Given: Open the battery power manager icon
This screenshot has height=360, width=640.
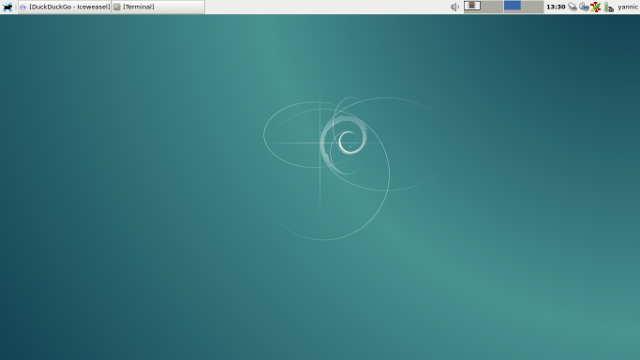Looking at the screenshot, I should point(609,7).
